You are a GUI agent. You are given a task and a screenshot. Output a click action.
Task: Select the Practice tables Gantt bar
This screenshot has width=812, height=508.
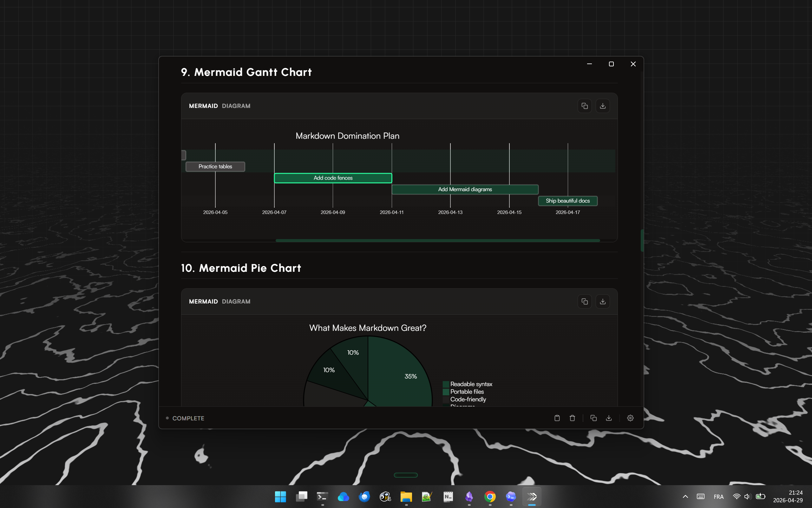pos(215,167)
